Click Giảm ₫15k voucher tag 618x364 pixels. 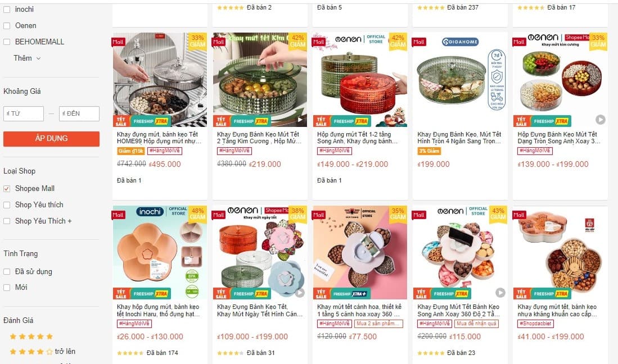131,151
